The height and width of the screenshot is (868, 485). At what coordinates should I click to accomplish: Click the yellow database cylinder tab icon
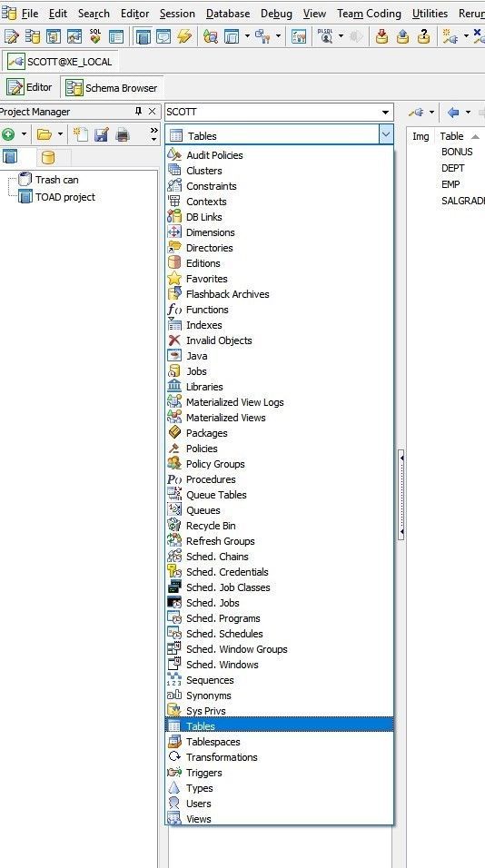pos(48,157)
